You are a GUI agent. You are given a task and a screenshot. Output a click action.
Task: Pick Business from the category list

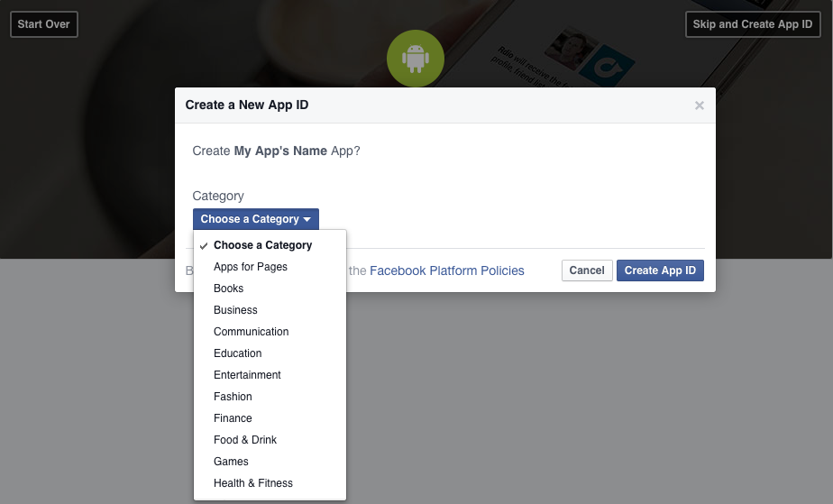coord(235,310)
